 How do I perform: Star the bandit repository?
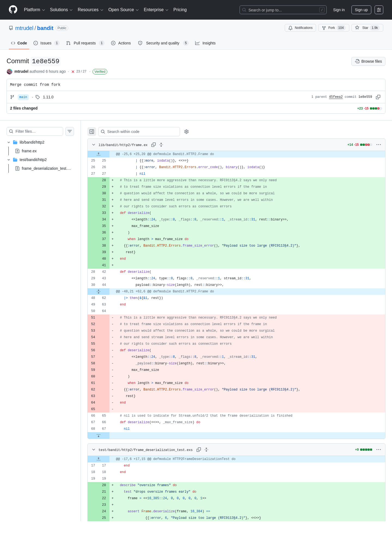pyautogui.click(x=367, y=28)
